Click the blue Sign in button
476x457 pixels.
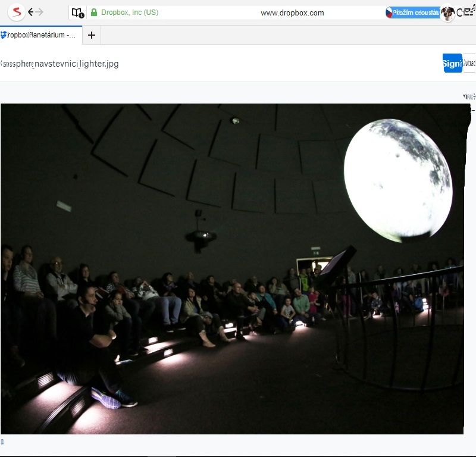(452, 64)
